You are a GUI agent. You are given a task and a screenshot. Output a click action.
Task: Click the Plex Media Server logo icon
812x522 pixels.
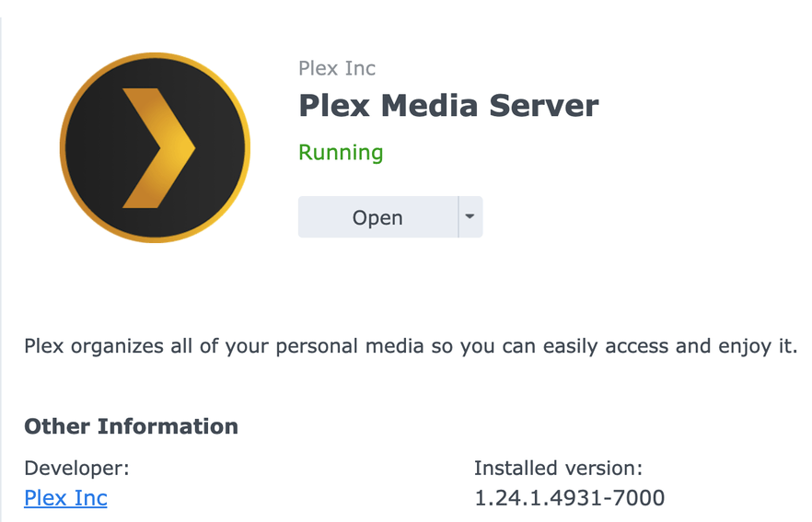155,148
